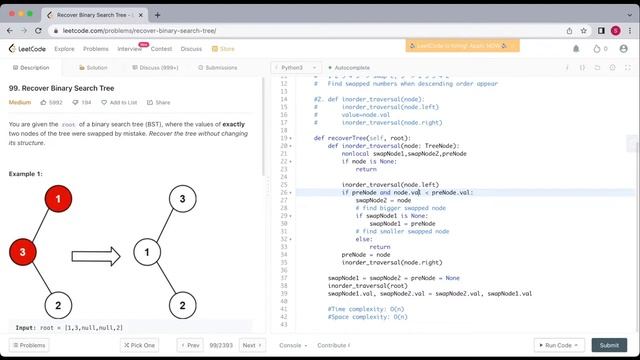This screenshot has height=360, width=640.
Task: Open the Interview menu
Action: tap(129, 49)
